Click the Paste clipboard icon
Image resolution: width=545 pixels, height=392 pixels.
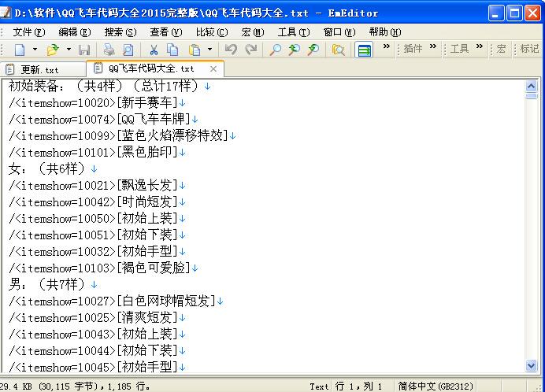[x=195, y=50]
